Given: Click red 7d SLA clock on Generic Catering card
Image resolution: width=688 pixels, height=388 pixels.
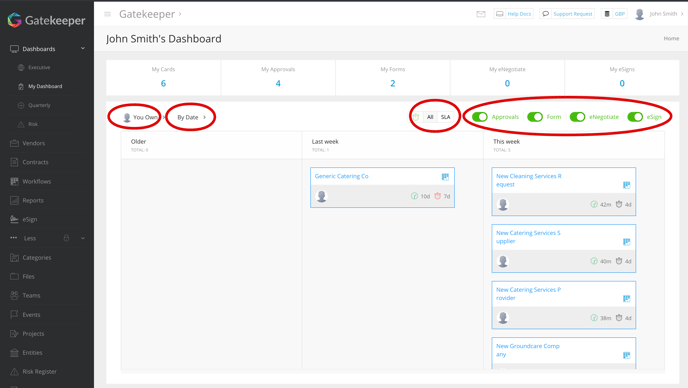Looking at the screenshot, I should (x=437, y=196).
